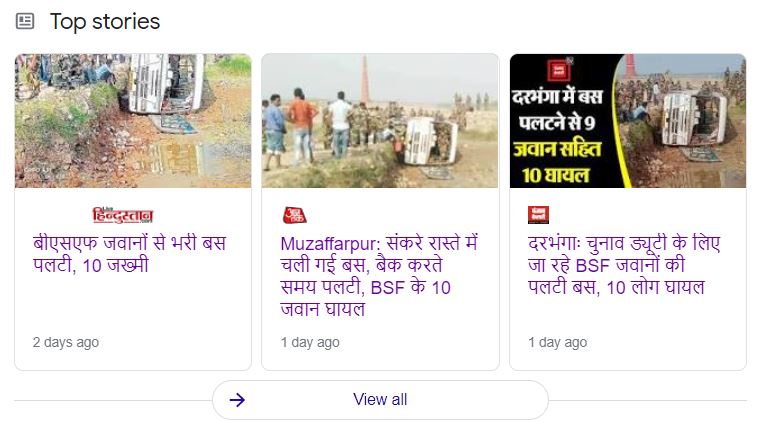Click '1 day ago' on the Darbhanga card

tap(558, 342)
